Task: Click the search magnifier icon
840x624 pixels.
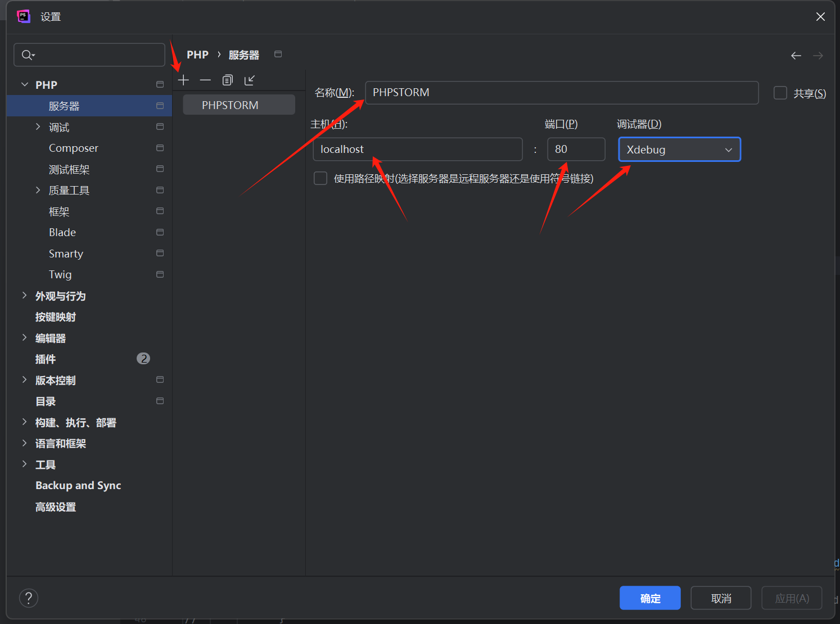Action: click(28, 55)
